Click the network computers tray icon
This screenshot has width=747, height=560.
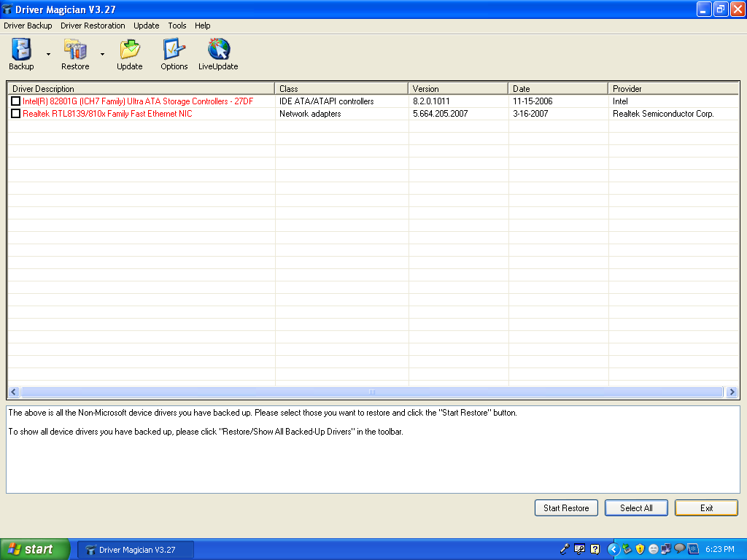coord(666,549)
